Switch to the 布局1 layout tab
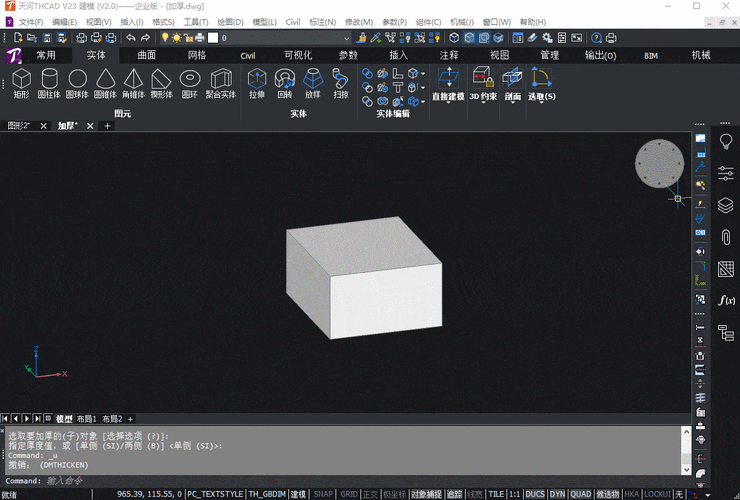This screenshot has width=740, height=500. (87, 418)
